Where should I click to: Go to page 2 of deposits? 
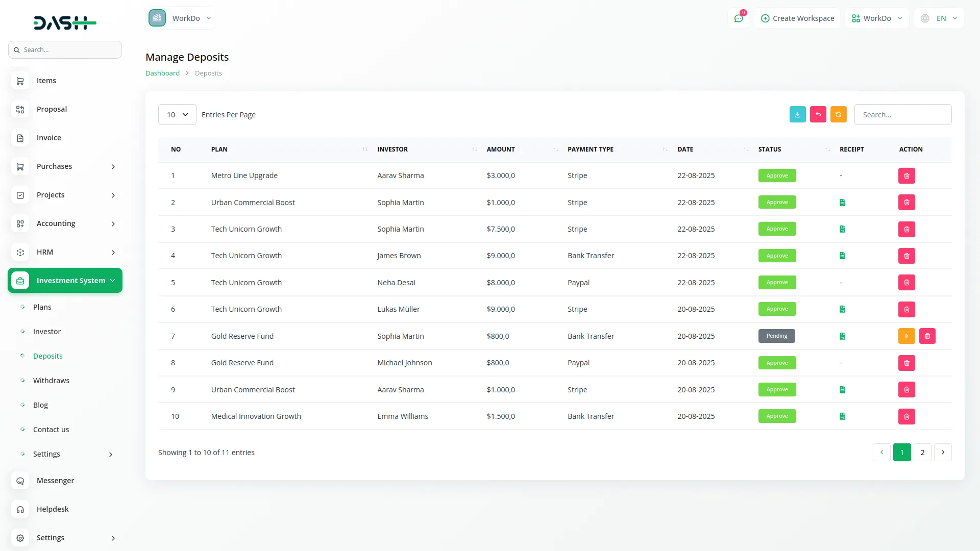[x=922, y=453]
